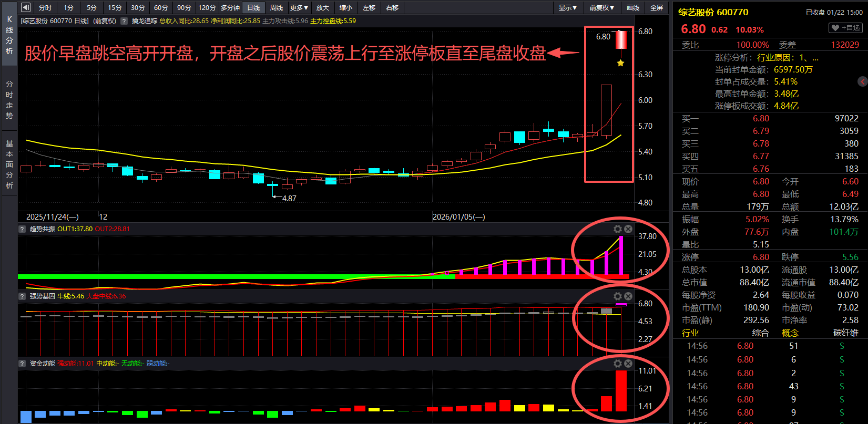The height and width of the screenshot is (424, 868).
Task: Click the tallest red bar in 资金动能
Action: point(621,391)
